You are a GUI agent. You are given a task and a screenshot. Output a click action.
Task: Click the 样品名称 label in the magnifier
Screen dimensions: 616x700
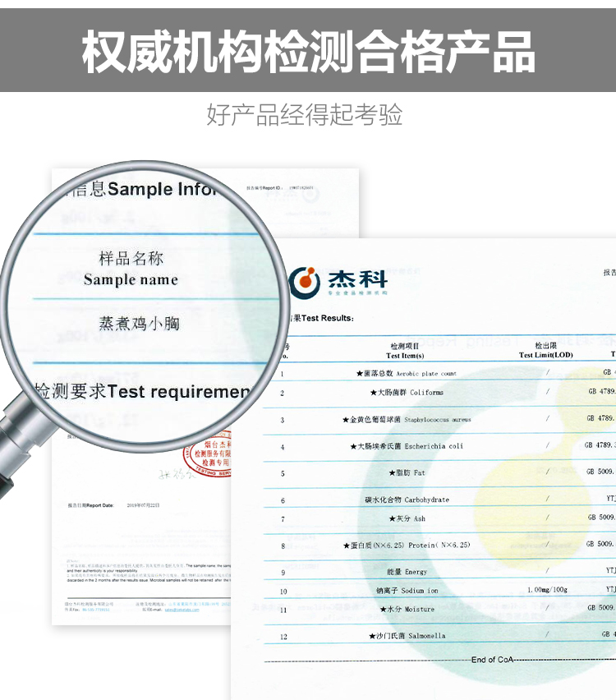(131, 258)
